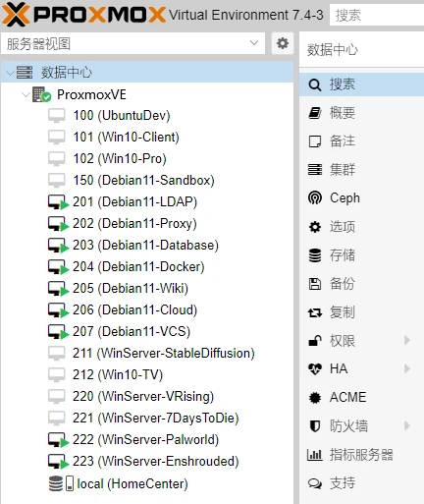
Task: Click the floppy disk icon beside 备份
Action: [x=315, y=284]
